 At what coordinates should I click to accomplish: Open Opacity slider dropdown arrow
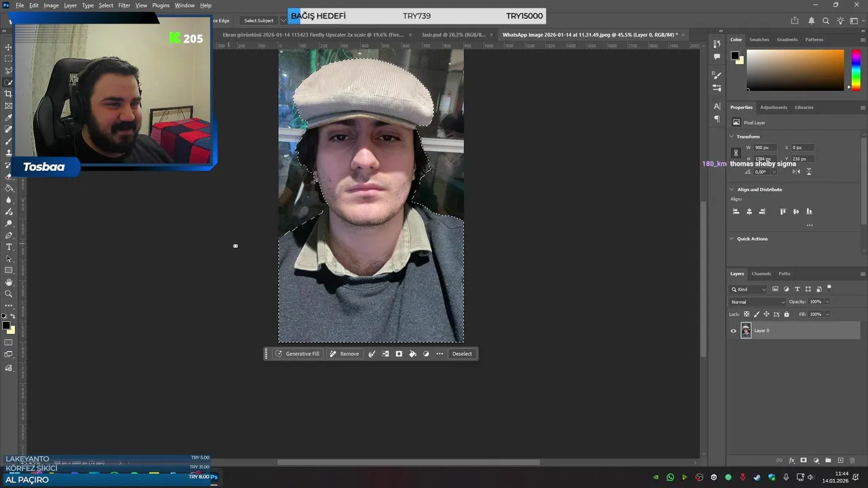click(x=827, y=302)
